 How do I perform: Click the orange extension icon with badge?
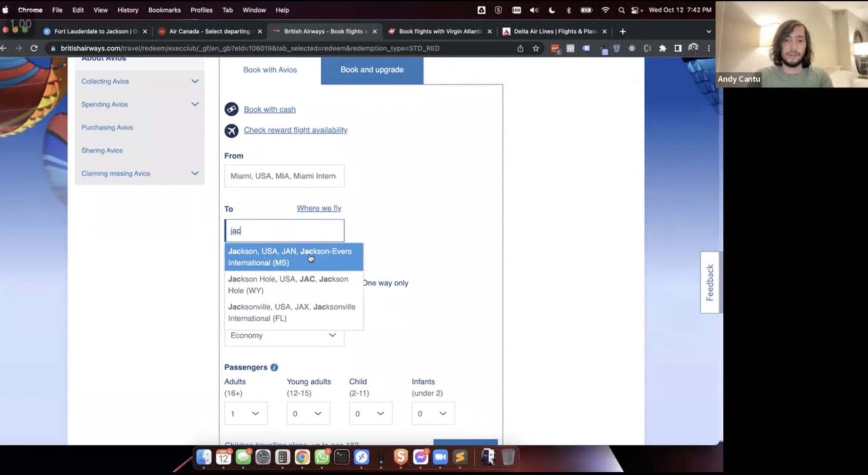click(555, 49)
